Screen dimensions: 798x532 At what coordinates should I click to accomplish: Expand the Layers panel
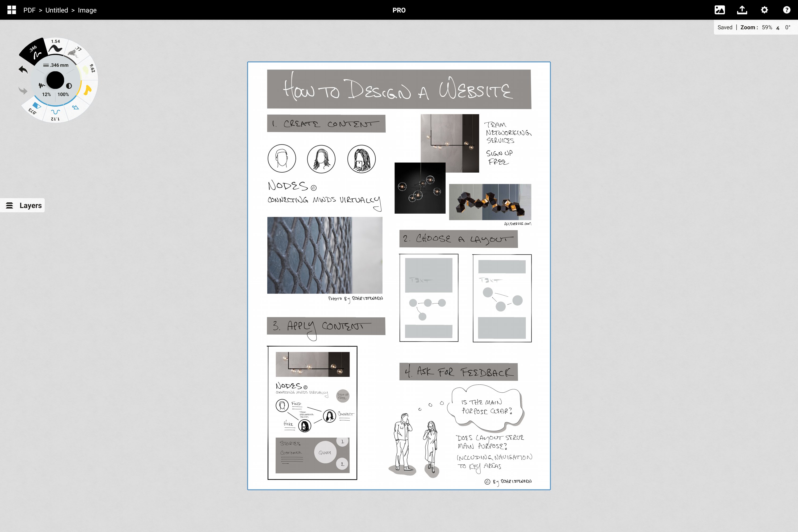(22, 205)
